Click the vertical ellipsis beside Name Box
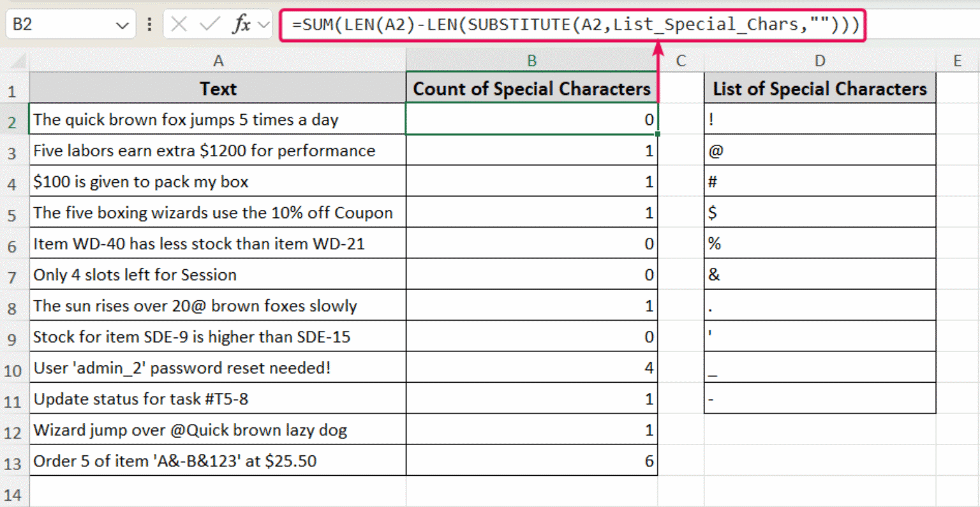This screenshot has width=980, height=507. [x=150, y=24]
